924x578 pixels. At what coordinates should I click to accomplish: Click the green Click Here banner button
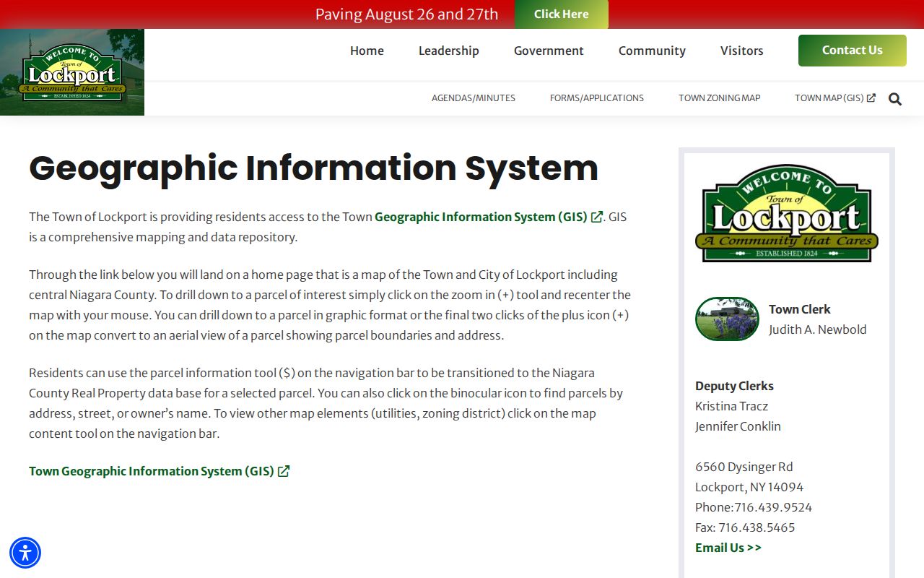(x=562, y=14)
